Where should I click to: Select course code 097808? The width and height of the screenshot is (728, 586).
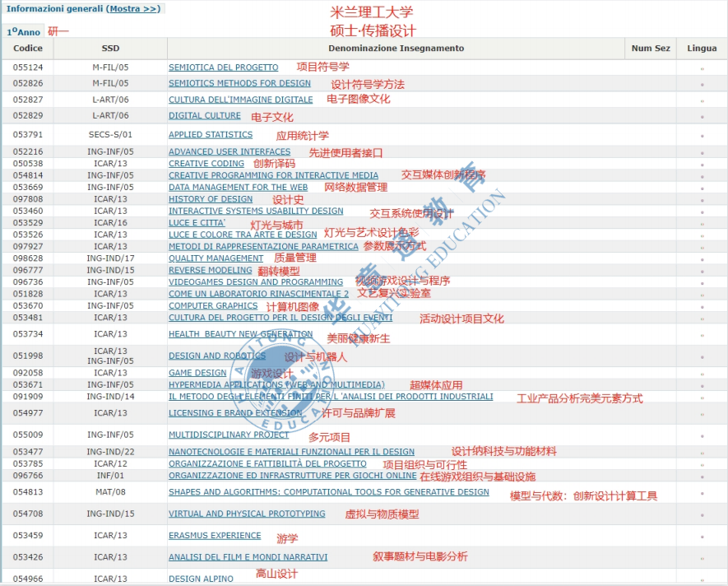click(28, 199)
